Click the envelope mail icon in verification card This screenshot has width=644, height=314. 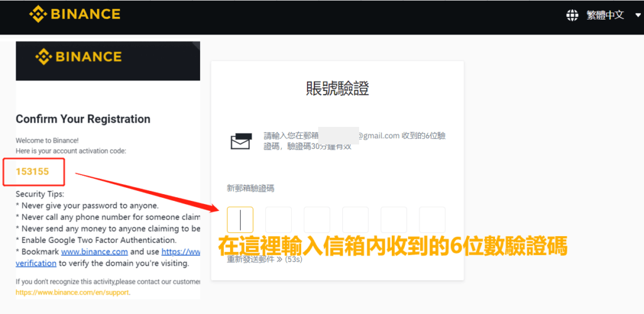pos(241,141)
